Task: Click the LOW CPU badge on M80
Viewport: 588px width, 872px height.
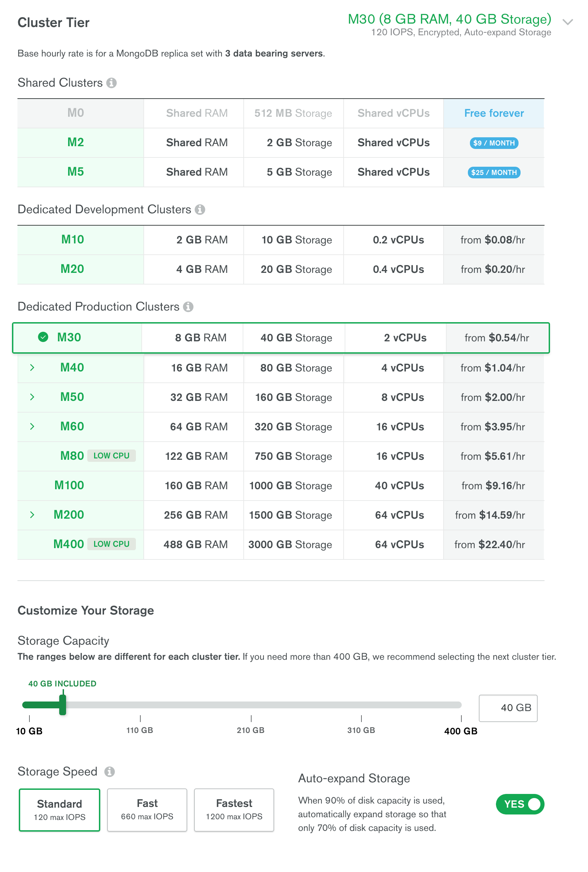Action: pos(111,456)
